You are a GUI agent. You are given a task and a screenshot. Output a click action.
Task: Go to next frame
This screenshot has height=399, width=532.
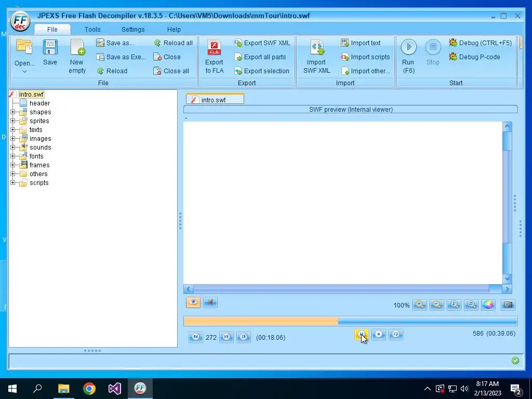pos(227,337)
